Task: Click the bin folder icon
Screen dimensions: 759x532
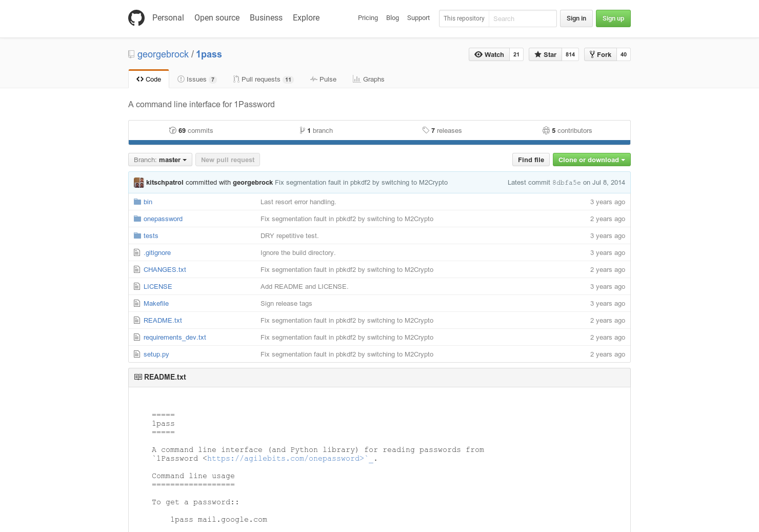Action: click(137, 202)
